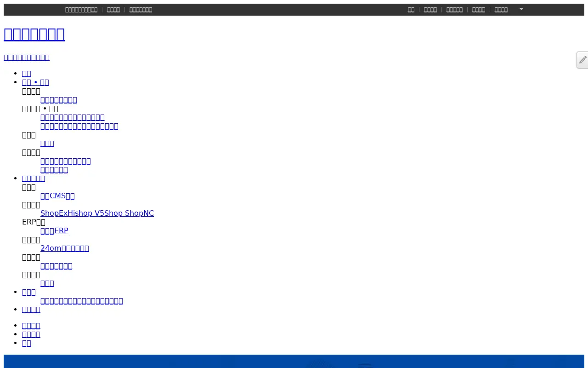The image size is (588, 368).
Task: Open the link starting with "24om"
Action: point(65,248)
